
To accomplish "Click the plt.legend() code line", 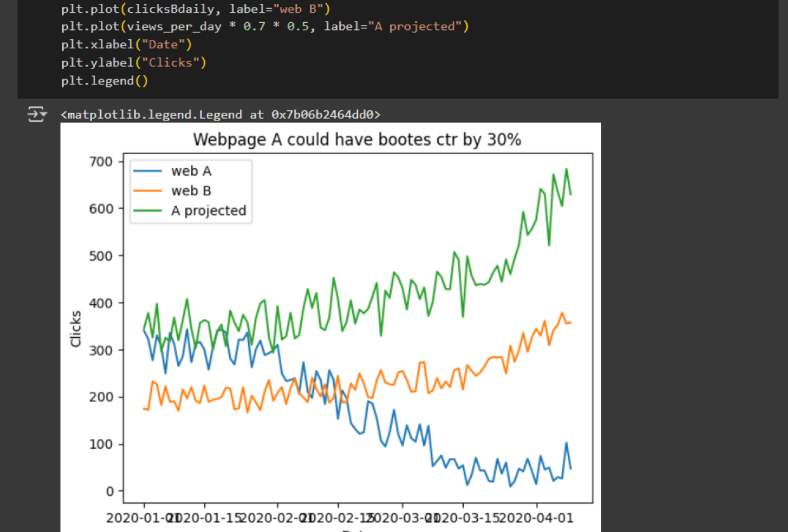I will [x=105, y=81].
